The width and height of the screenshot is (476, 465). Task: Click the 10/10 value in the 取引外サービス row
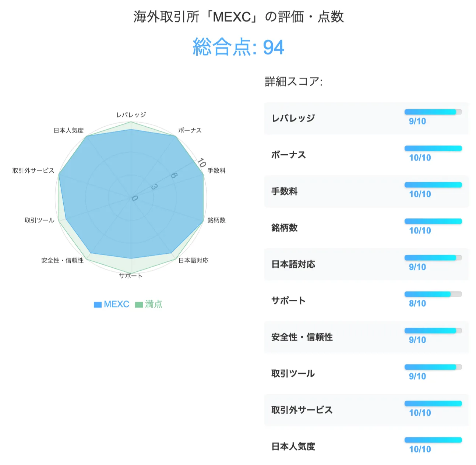pyautogui.click(x=420, y=413)
